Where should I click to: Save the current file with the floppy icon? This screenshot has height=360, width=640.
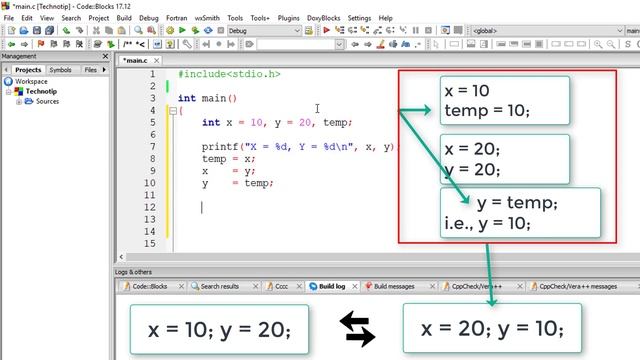point(37,30)
